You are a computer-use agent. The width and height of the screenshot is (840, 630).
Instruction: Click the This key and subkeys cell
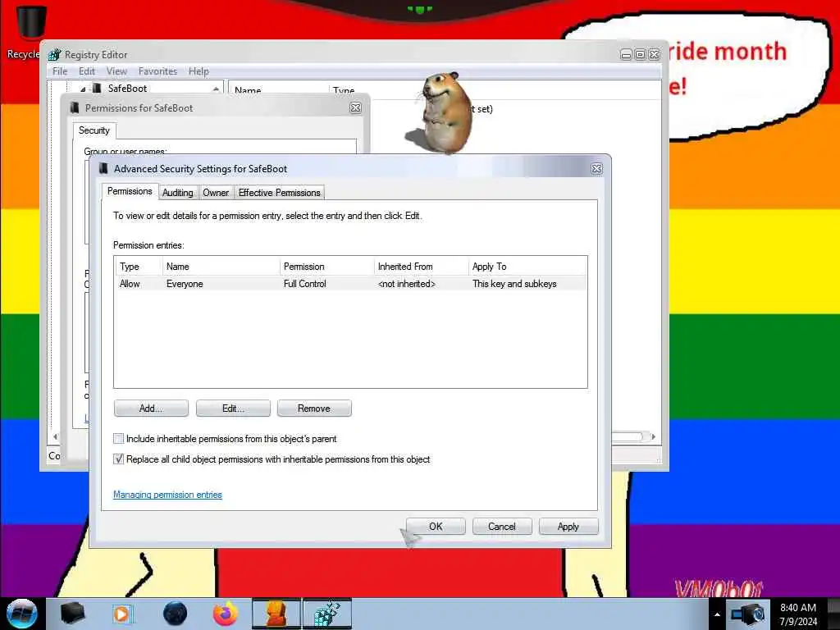[x=514, y=284]
